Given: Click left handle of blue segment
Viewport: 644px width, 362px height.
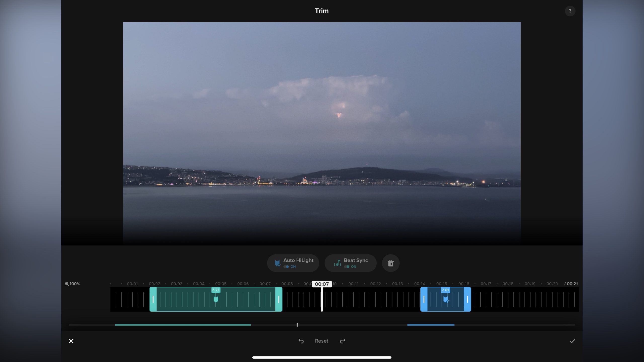Looking at the screenshot, I should tap(424, 299).
